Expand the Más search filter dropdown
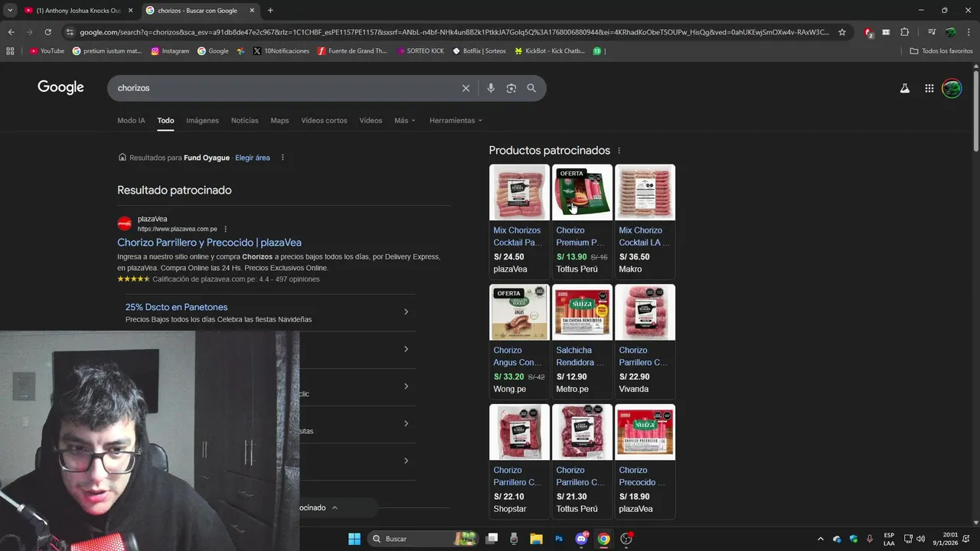The height and width of the screenshot is (551, 980). coord(405,120)
